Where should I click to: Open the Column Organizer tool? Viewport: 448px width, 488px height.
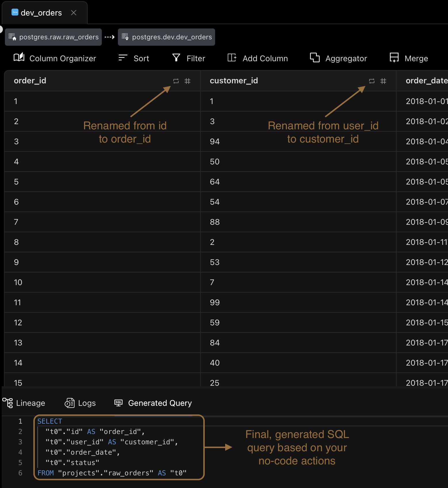point(55,58)
